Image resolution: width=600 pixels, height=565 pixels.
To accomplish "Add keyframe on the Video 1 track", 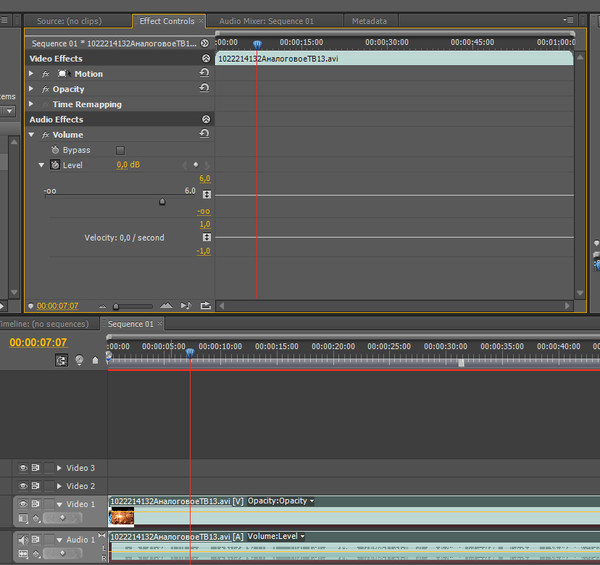I will pyautogui.click(x=62, y=518).
